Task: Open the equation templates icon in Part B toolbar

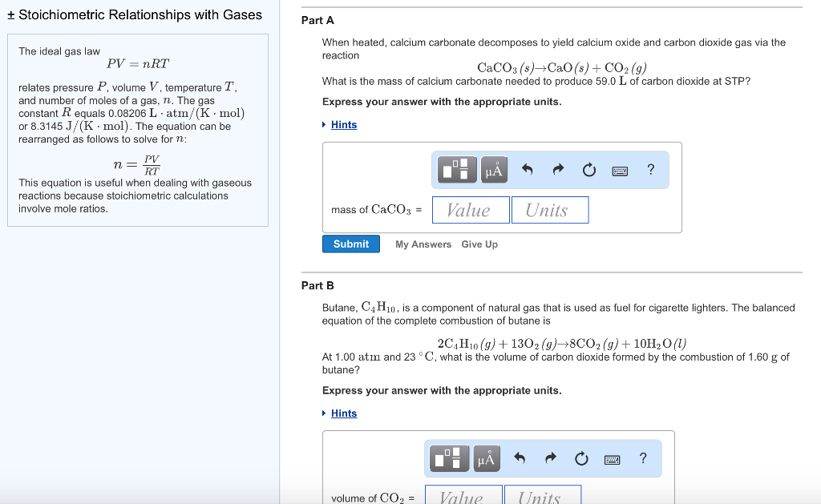Action: [448, 458]
